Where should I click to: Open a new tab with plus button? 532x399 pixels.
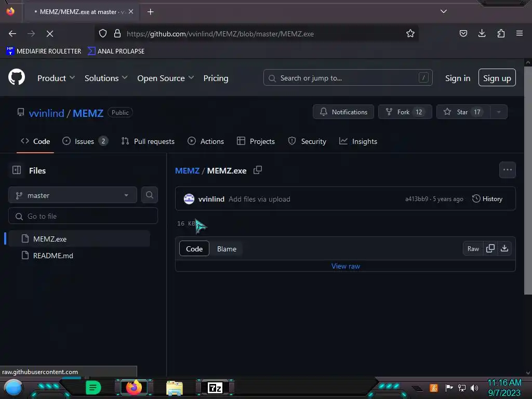(150, 12)
